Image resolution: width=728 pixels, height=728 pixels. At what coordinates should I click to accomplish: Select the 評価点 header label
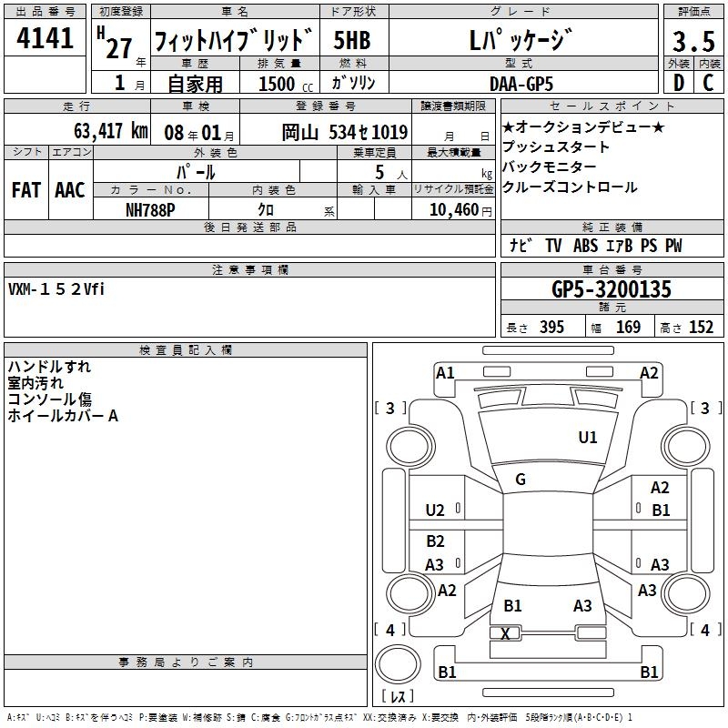pyautogui.click(x=693, y=12)
